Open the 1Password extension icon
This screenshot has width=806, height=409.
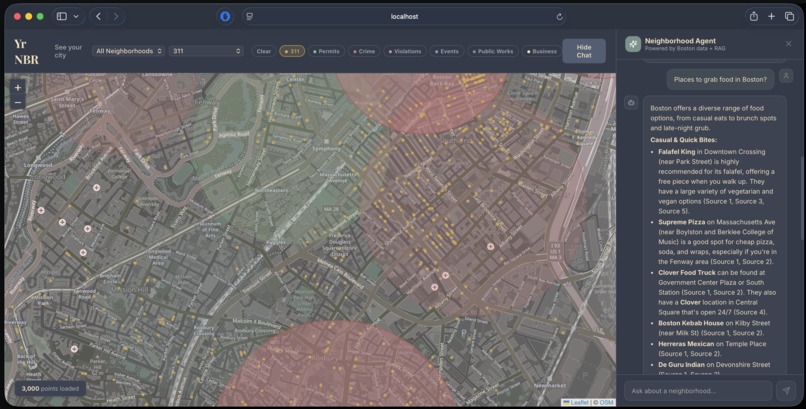(x=225, y=16)
